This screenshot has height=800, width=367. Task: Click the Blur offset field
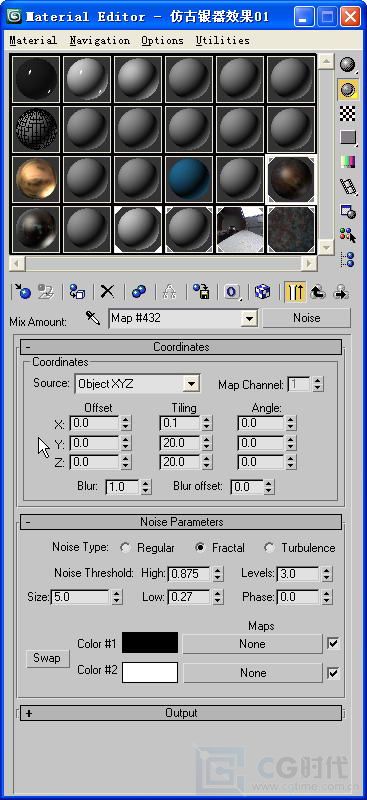[247, 487]
